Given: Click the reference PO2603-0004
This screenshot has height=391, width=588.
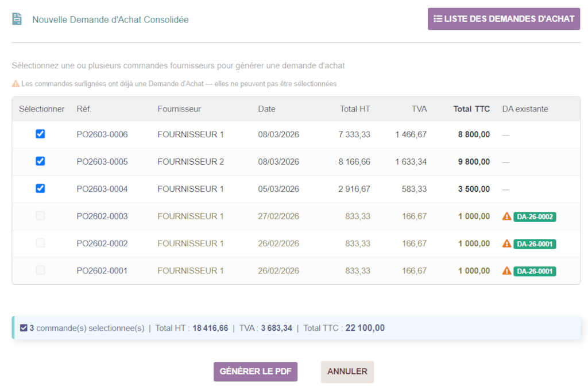Looking at the screenshot, I should (x=102, y=189).
